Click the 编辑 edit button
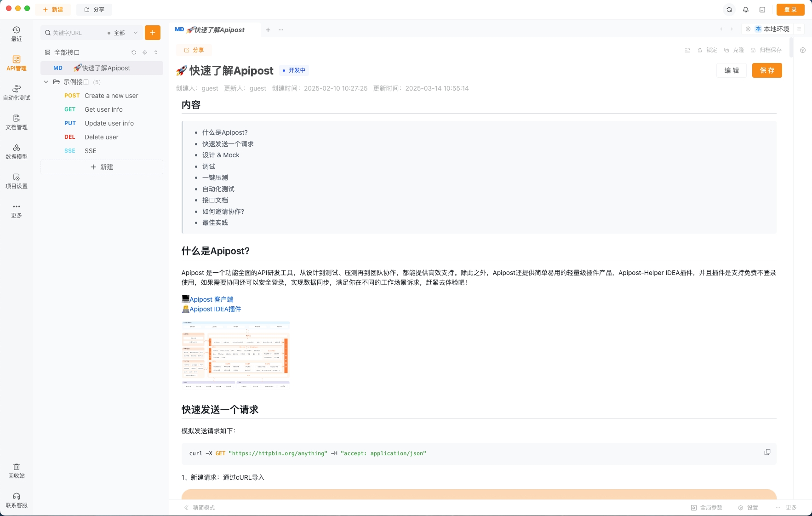The width and height of the screenshot is (812, 516). [732, 70]
